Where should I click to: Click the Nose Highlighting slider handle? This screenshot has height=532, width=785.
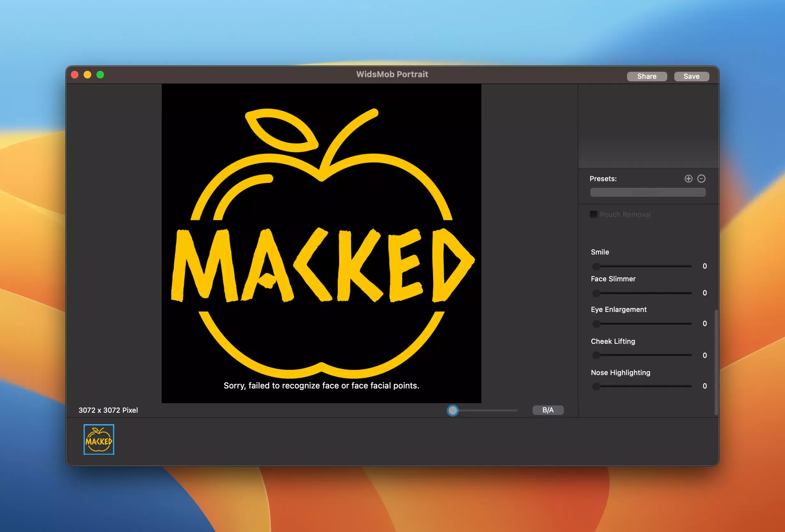[596, 386]
